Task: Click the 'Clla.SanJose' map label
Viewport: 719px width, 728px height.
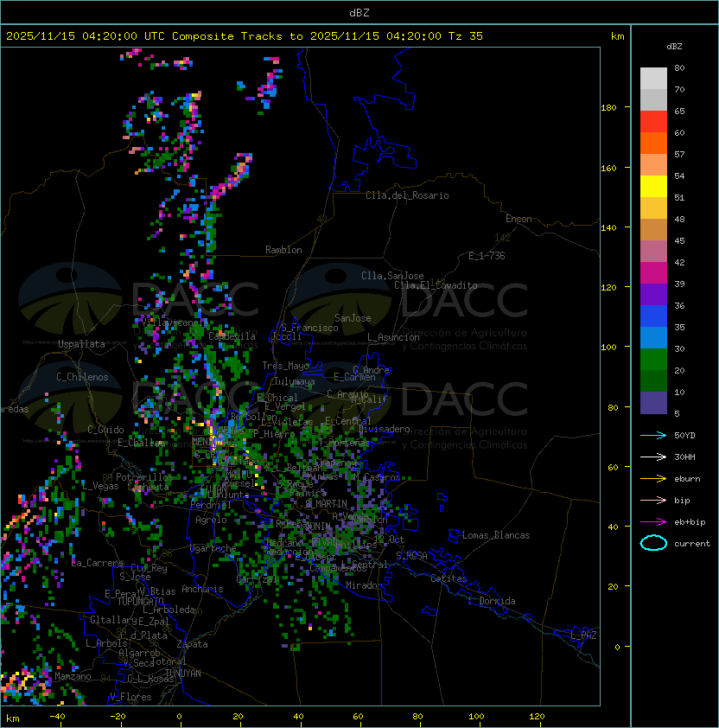Action: coord(392,276)
